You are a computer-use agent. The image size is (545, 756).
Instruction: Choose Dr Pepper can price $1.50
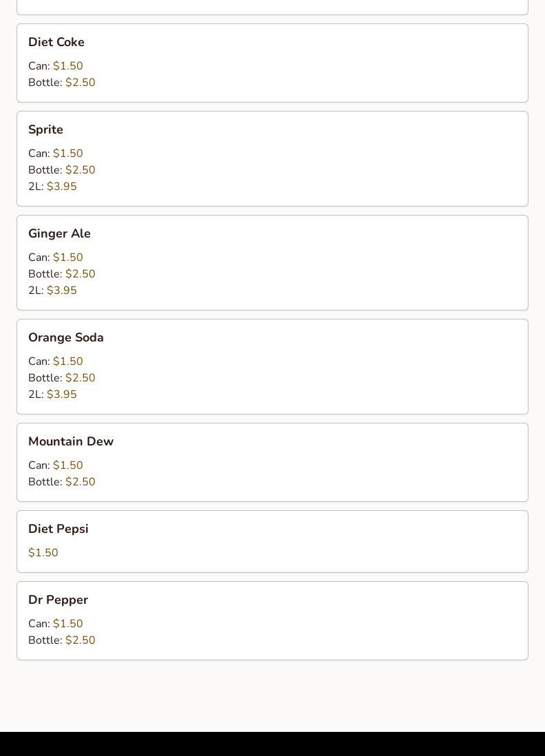(68, 623)
